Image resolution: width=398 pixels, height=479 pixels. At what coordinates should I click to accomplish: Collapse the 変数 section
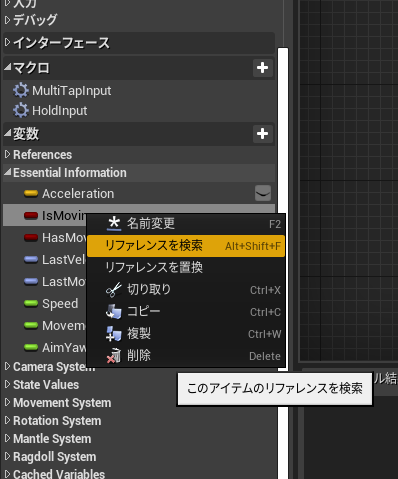(x=7, y=134)
